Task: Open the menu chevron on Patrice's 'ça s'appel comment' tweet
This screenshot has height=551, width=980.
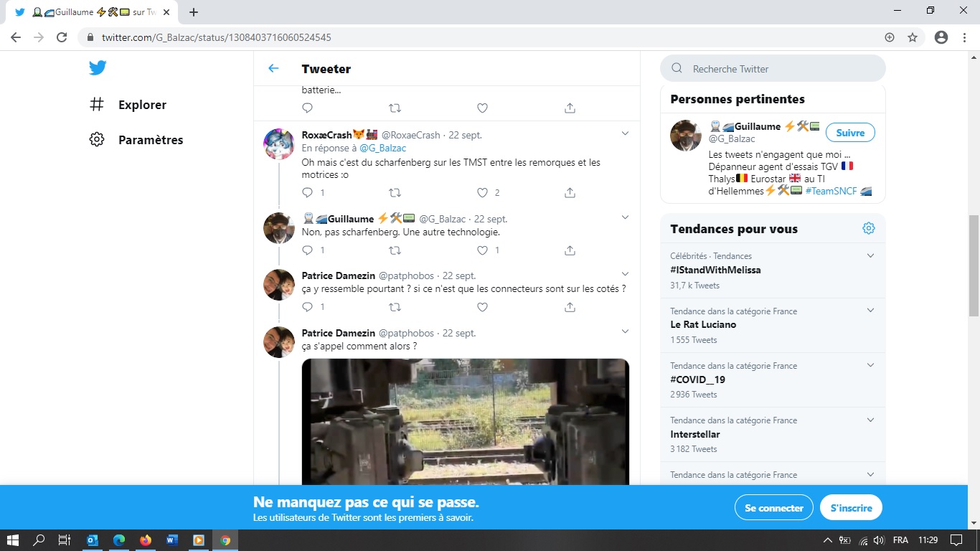Action: (x=625, y=332)
